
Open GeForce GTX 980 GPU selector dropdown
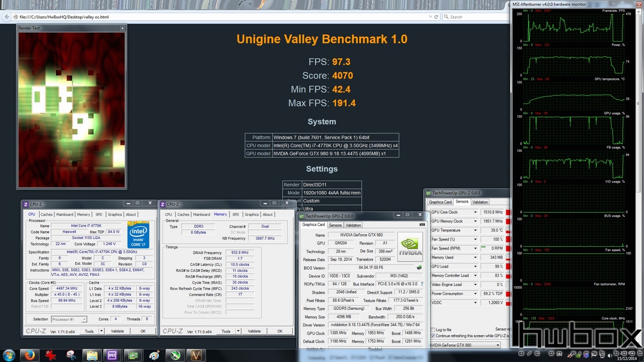tap(465, 345)
